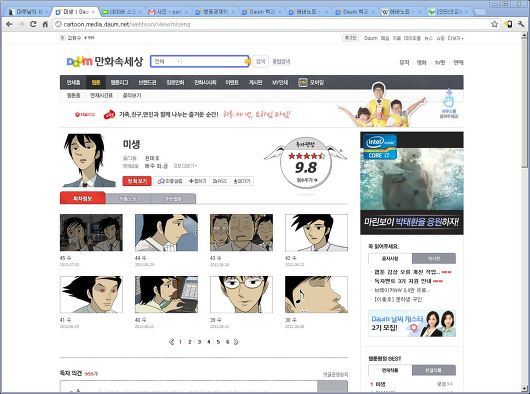530x394 pixels.
Task: Open the search category dropdown in the search box
Action: (x=167, y=61)
